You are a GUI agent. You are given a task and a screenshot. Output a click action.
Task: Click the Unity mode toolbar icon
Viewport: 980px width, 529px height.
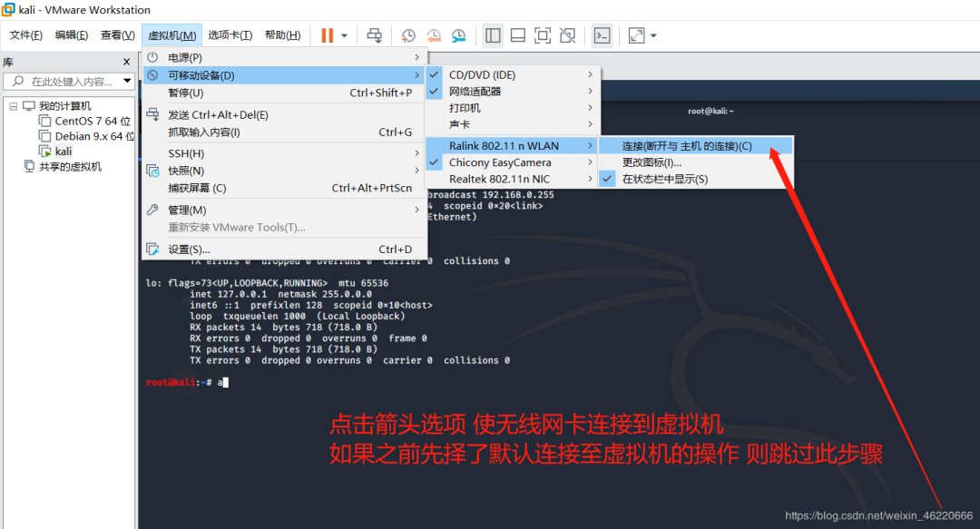[567, 35]
